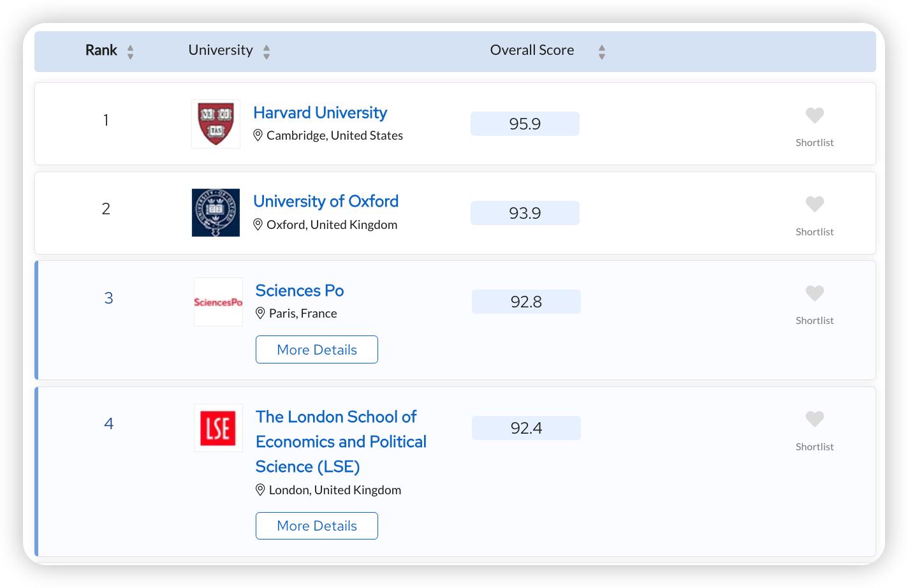Click the red LSE logo
The width and height of the screenshot is (908, 588).
(218, 428)
